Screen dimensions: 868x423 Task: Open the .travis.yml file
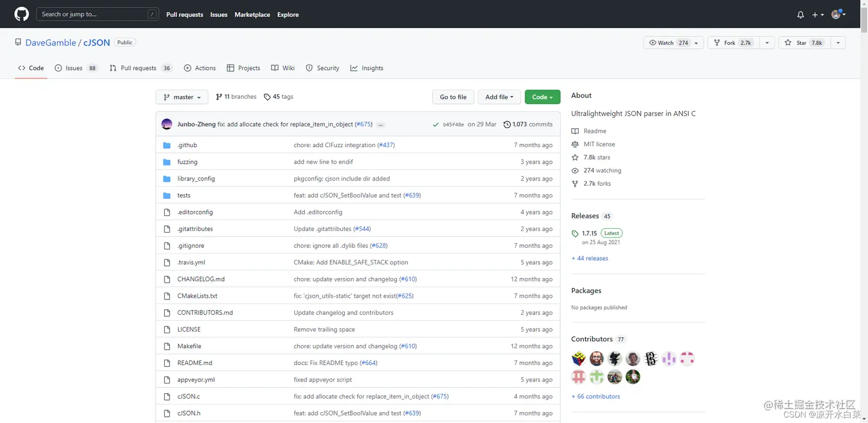point(191,262)
